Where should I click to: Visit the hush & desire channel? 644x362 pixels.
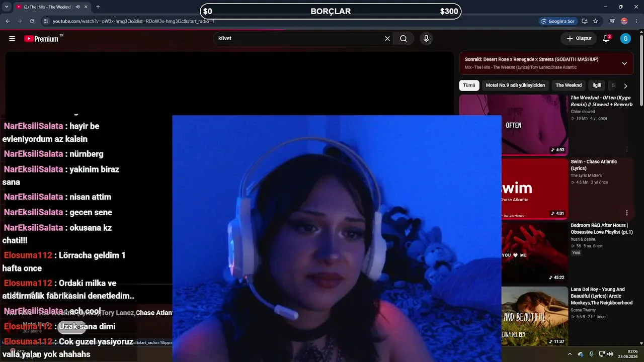coord(583,239)
